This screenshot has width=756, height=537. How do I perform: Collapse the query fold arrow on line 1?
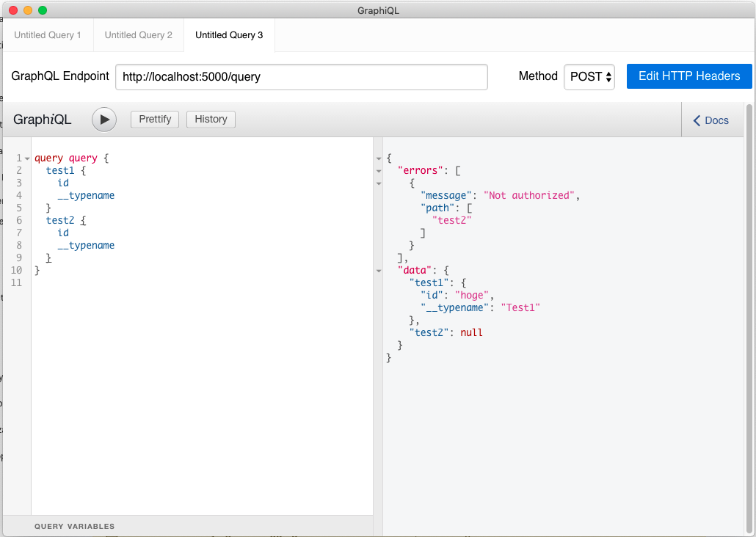27,158
